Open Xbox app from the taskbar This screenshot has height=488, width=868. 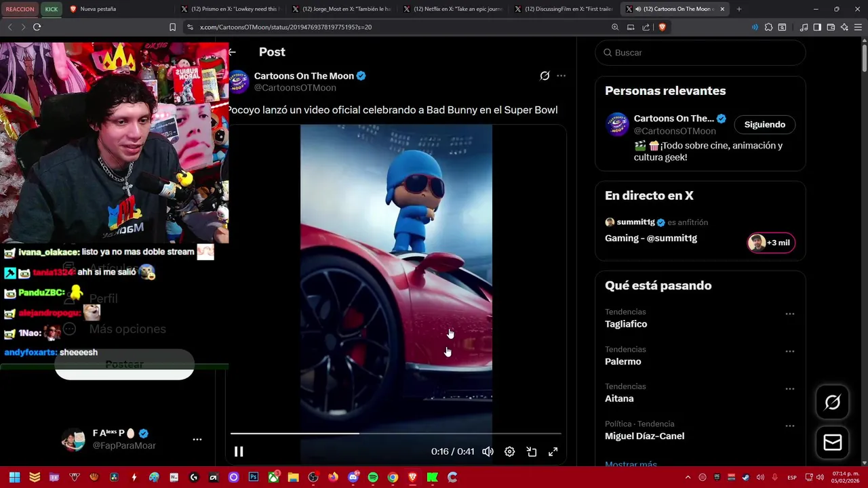point(273,477)
